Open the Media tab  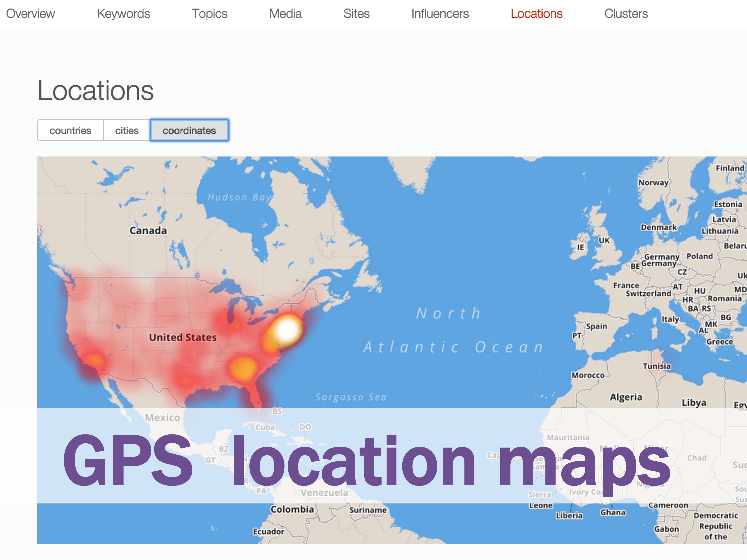click(x=285, y=14)
